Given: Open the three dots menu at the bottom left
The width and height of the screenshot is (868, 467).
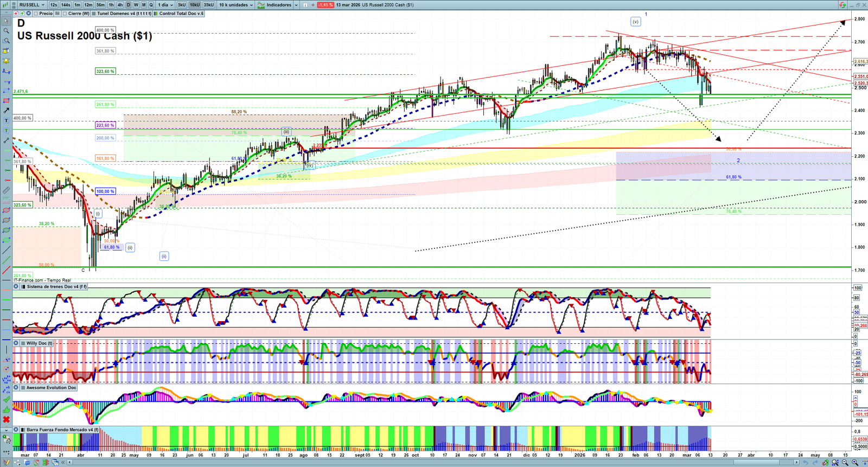Looking at the screenshot, I should coord(7,452).
